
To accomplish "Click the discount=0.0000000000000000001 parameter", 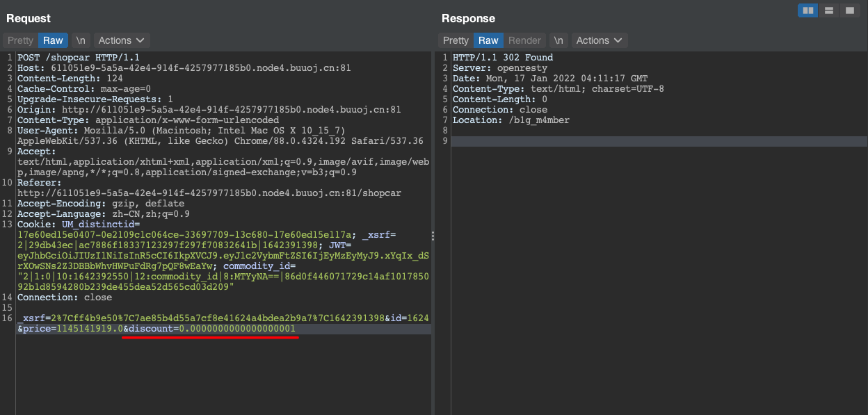I will coord(212,328).
